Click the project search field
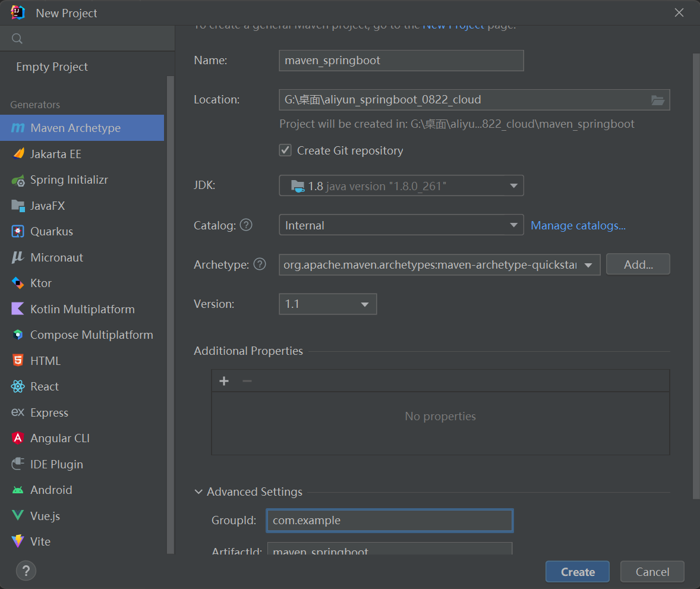700x589 pixels. coord(87,39)
